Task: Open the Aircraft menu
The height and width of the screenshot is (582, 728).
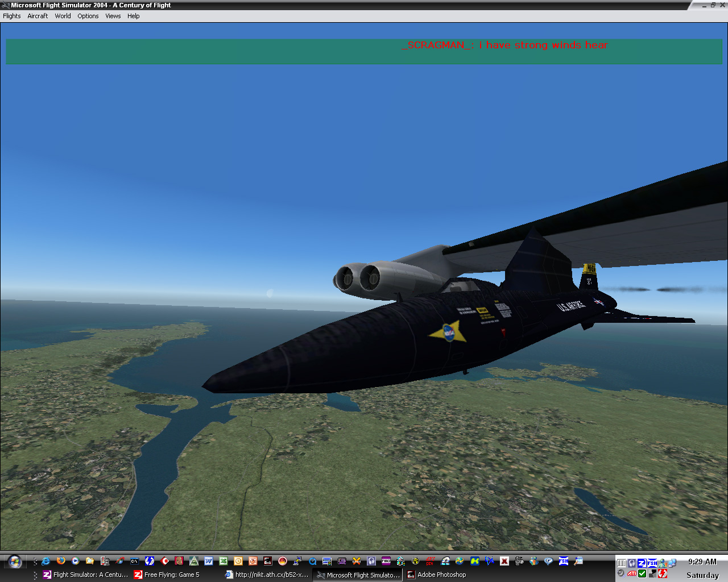Action: point(38,16)
